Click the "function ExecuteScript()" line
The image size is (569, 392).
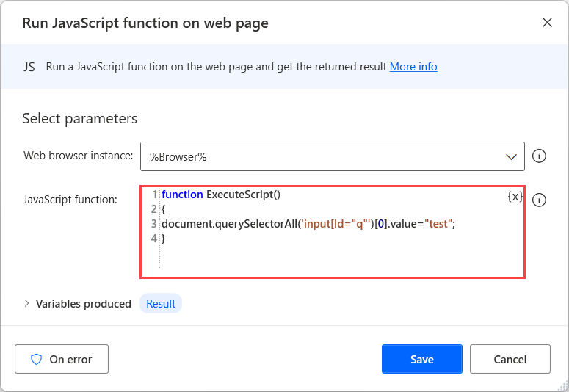pos(221,195)
